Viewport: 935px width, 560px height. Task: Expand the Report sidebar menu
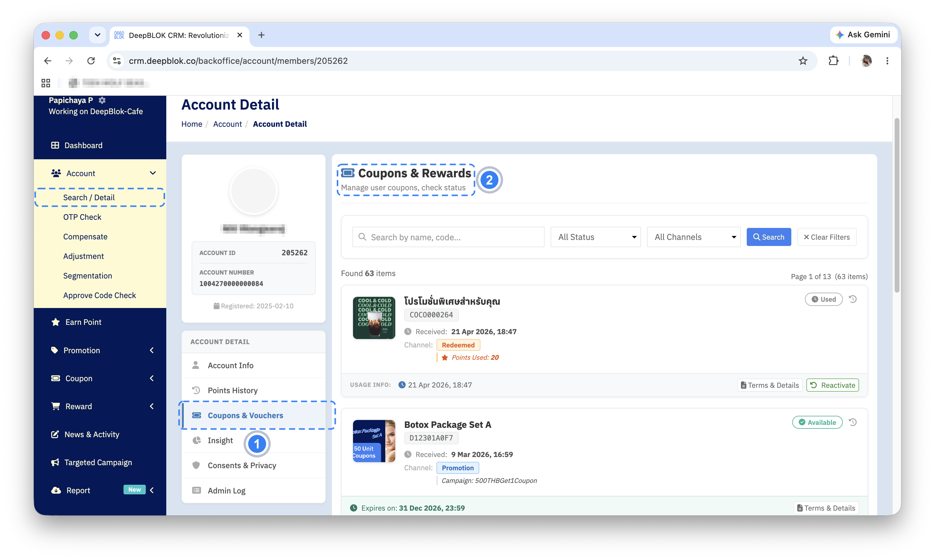click(100, 490)
